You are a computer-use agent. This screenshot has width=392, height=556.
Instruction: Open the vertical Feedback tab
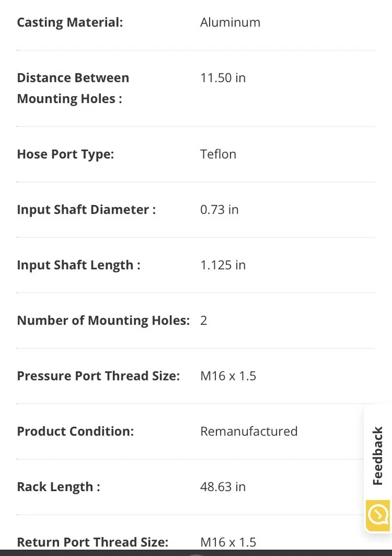point(378,456)
